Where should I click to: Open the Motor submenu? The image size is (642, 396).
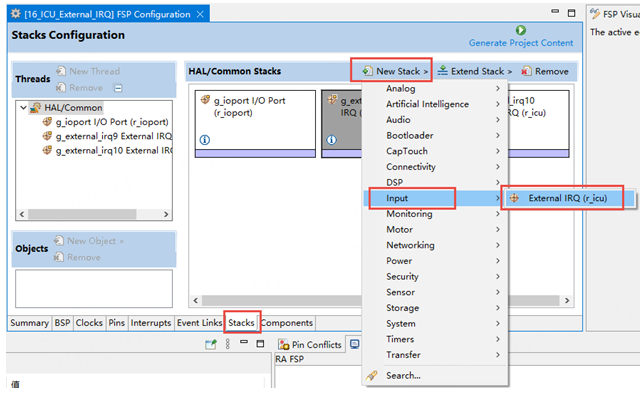[x=435, y=229]
